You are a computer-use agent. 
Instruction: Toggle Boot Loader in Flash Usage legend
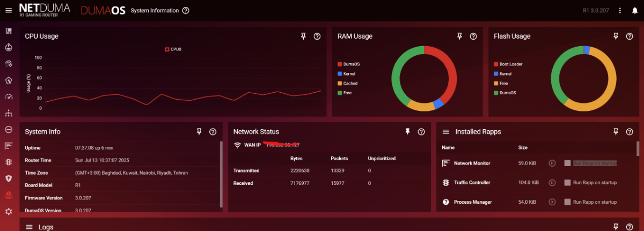(508, 64)
